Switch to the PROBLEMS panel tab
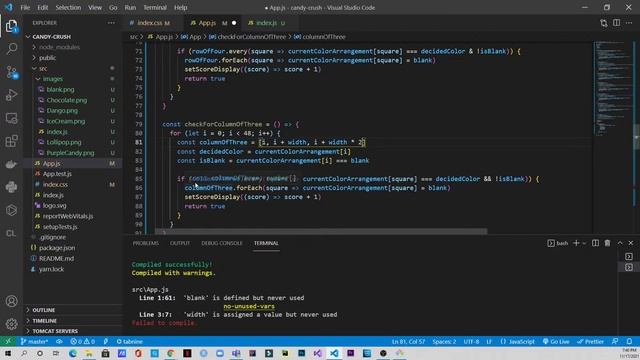 tap(146, 243)
